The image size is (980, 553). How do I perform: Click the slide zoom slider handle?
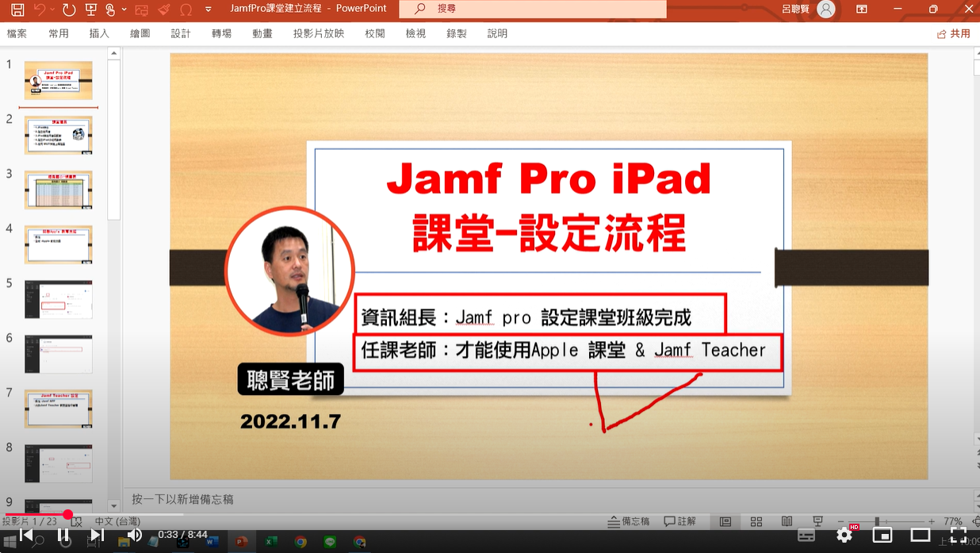(x=876, y=521)
